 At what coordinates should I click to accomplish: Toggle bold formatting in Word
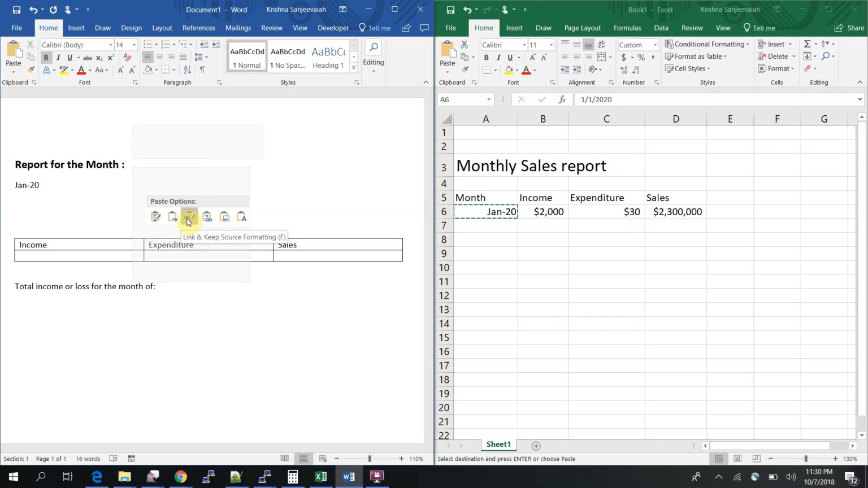46,57
